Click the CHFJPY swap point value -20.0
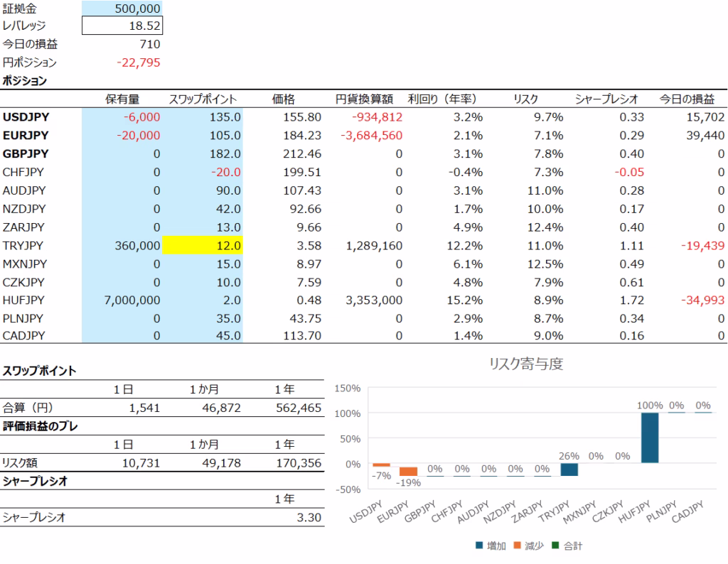This screenshot has width=728, height=564. tap(203, 172)
